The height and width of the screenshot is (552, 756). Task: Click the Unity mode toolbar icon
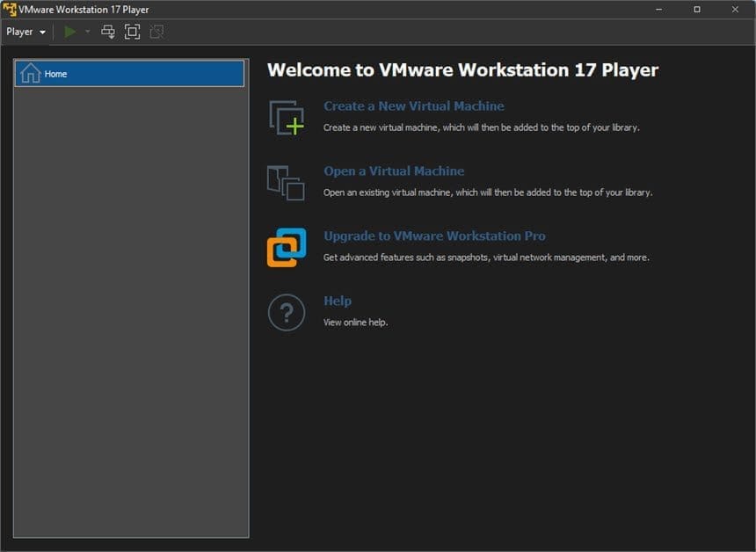[x=156, y=32]
